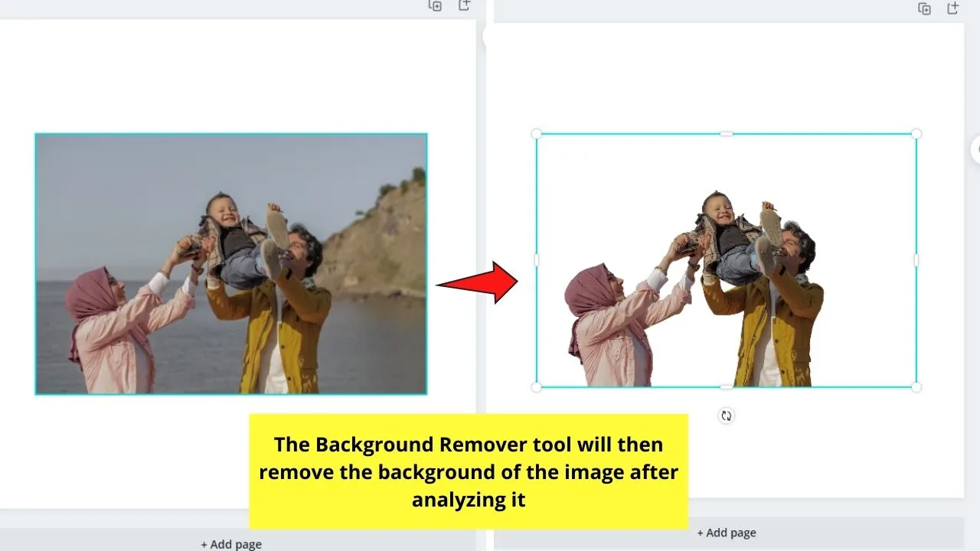This screenshot has width=980, height=551.
Task: Select the original family photo on left page
Action: [x=231, y=264]
